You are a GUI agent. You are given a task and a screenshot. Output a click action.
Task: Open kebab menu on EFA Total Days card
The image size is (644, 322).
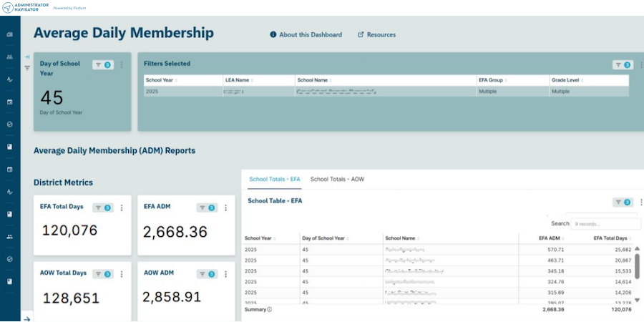click(x=122, y=208)
